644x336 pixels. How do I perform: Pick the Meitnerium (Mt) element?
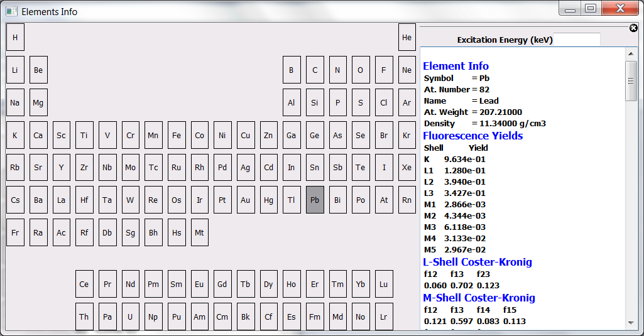tap(199, 232)
